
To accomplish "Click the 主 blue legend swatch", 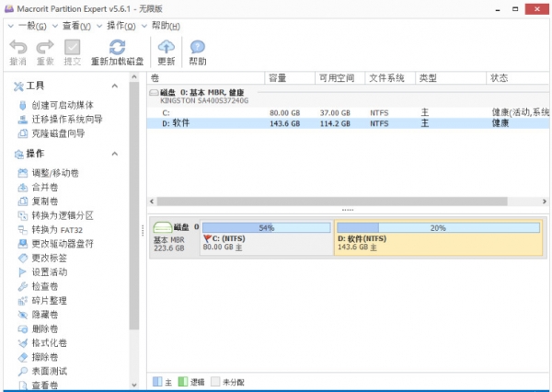I will 157,382.
